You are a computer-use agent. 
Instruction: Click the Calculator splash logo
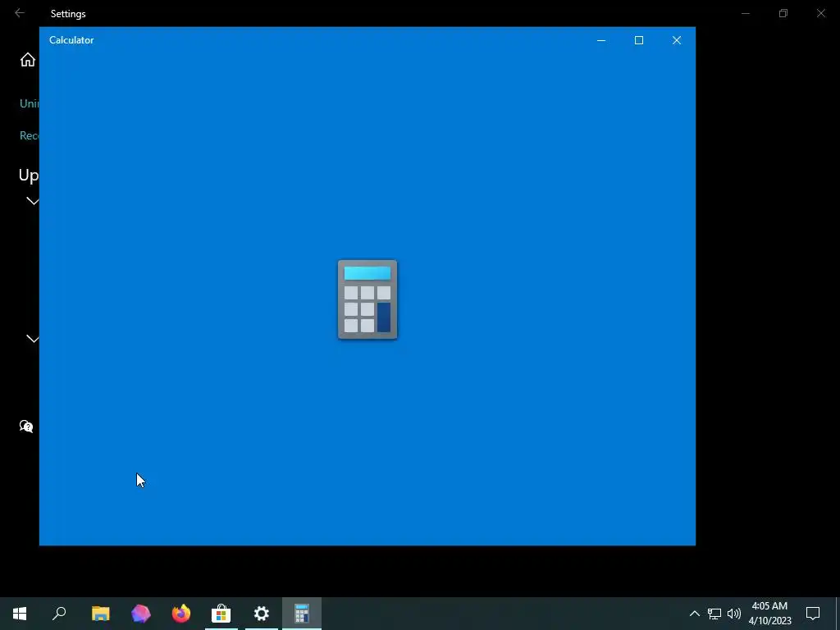pyautogui.click(x=367, y=299)
